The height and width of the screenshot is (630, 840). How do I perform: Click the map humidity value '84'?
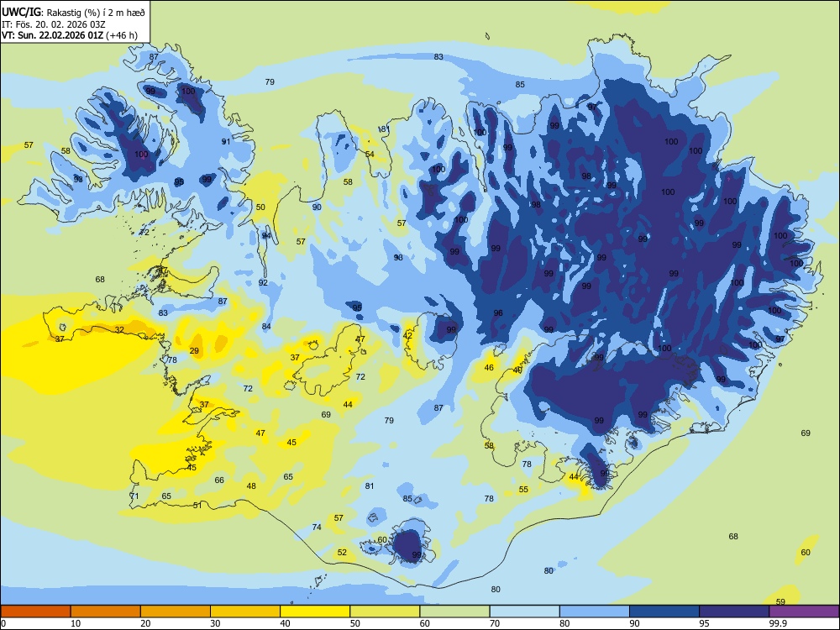point(266,326)
